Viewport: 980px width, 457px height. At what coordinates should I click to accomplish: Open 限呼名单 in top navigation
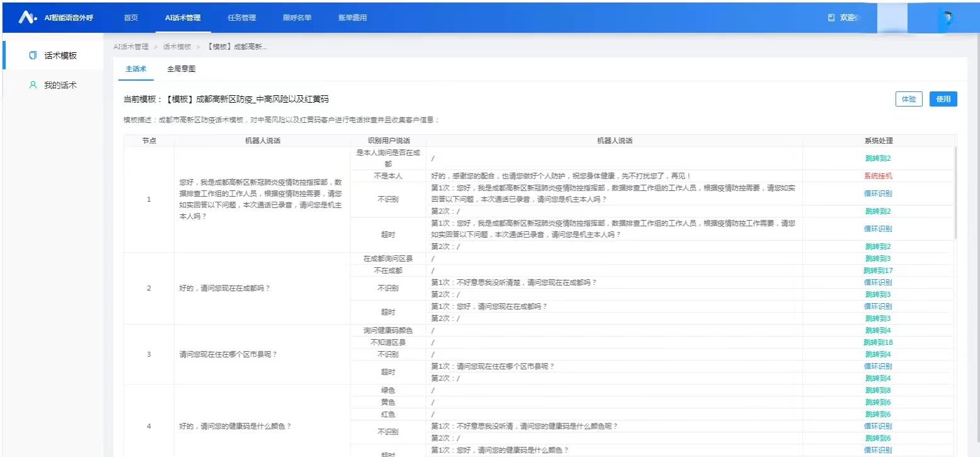[297, 18]
